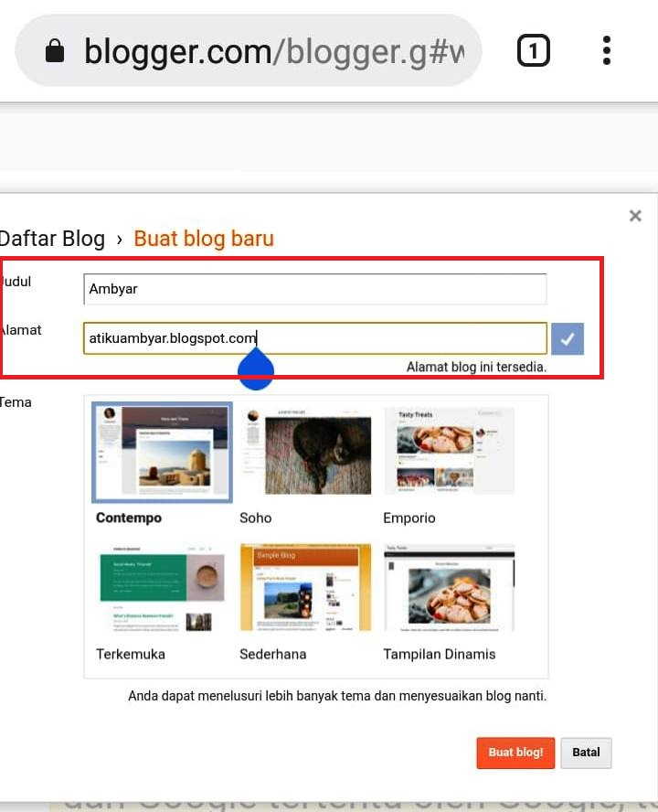Open the browser tab switcher showing 1
This screenshot has width=658, height=812.
(533, 51)
